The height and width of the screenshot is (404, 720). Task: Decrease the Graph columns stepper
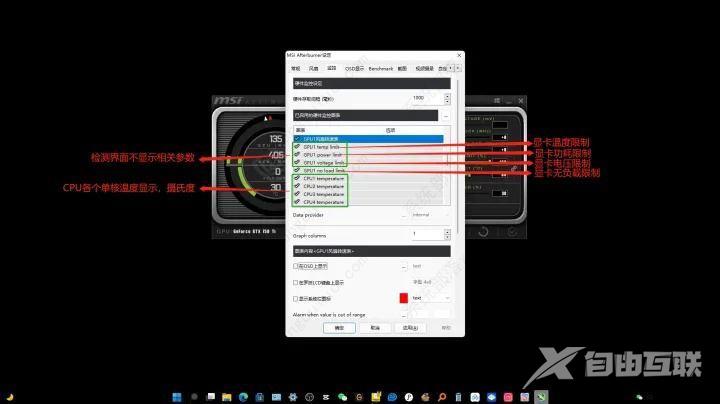pos(447,238)
